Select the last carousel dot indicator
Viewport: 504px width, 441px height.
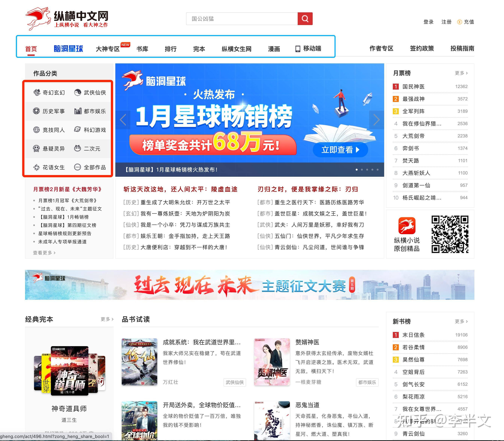pos(377,170)
